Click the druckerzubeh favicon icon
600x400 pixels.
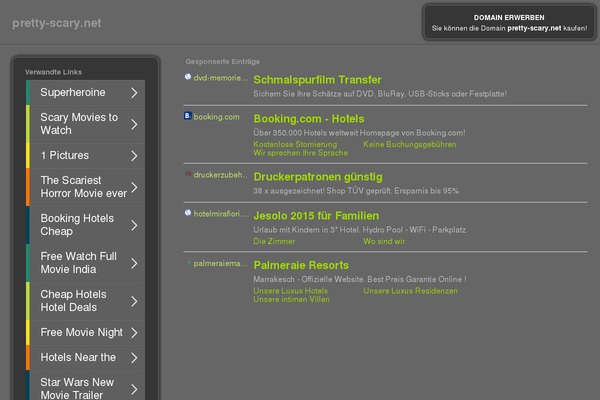click(x=188, y=174)
